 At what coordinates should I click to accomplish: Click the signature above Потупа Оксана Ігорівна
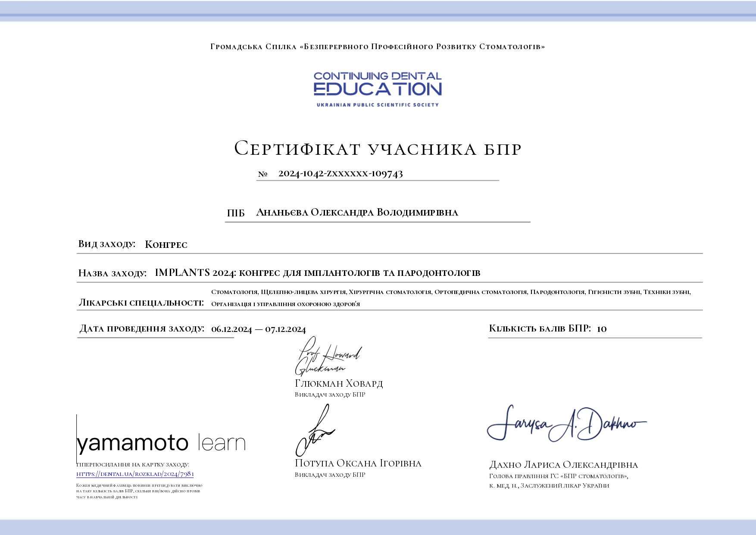click(315, 431)
